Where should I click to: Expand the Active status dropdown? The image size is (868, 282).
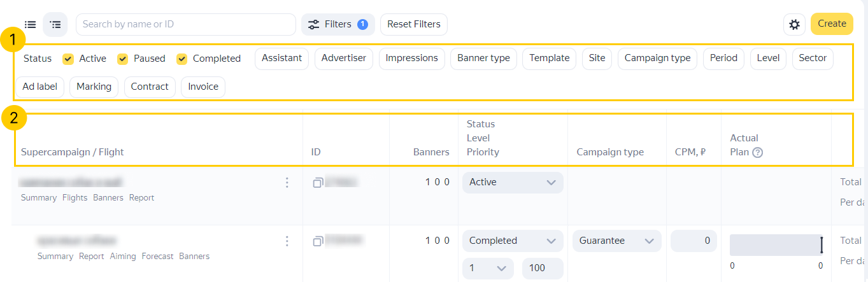pos(513,183)
